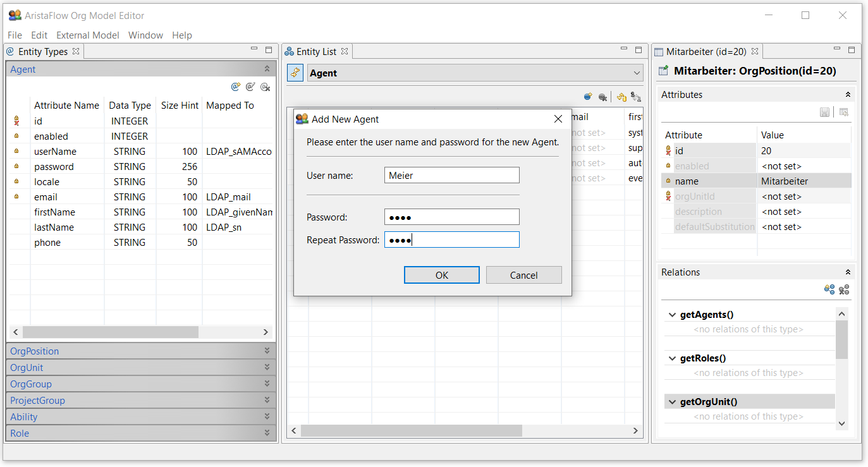This screenshot has width=868, height=467.
Task: Click the add new entity icon in Entity List
Action: tap(588, 97)
